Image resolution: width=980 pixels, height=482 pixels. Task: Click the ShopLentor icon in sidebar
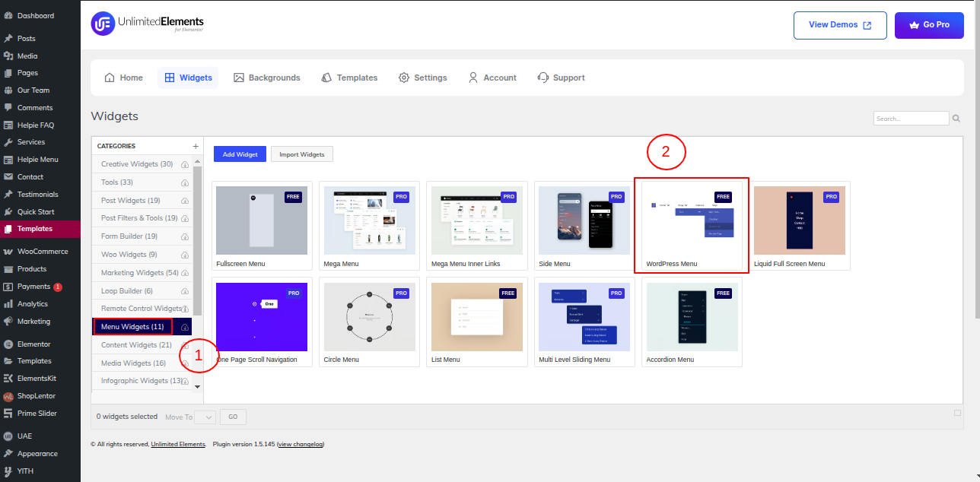8,396
